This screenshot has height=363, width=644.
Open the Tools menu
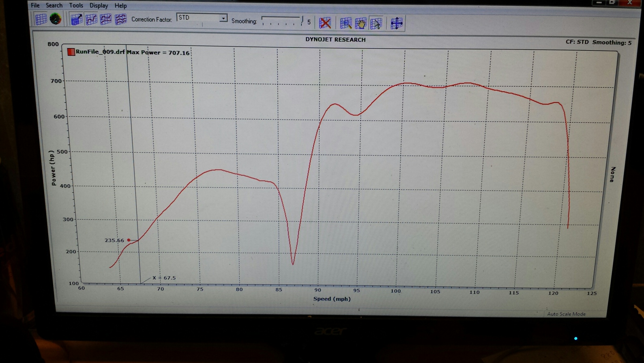pos(76,5)
